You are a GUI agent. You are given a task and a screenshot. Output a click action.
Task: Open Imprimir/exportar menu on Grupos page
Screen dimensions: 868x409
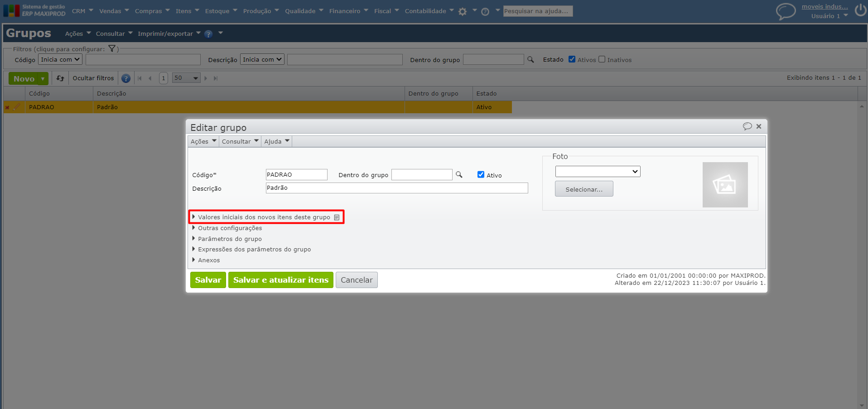pyautogui.click(x=169, y=34)
